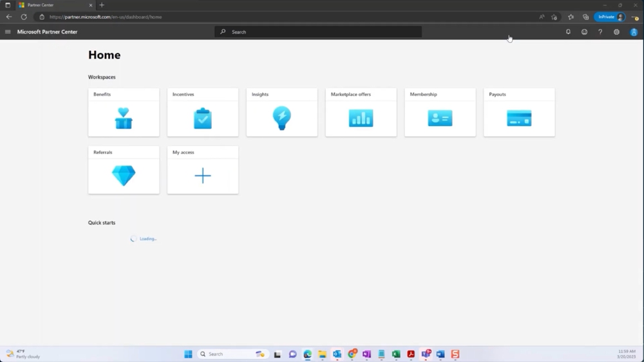Viewport: 644px width, 362px height.
Task: Open the browser Favorites list icon
Action: (571, 17)
